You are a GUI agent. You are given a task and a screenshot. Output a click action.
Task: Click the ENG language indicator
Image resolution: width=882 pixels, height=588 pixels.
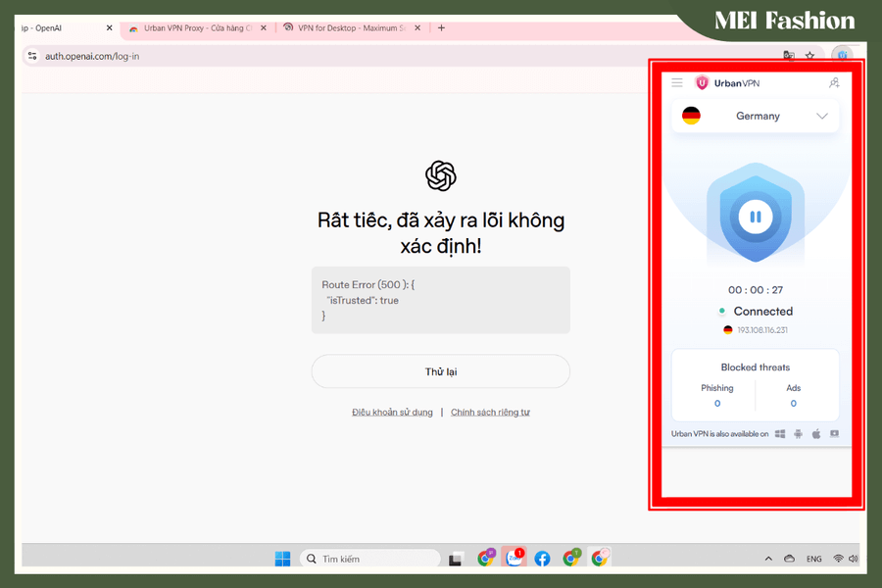[x=814, y=559]
